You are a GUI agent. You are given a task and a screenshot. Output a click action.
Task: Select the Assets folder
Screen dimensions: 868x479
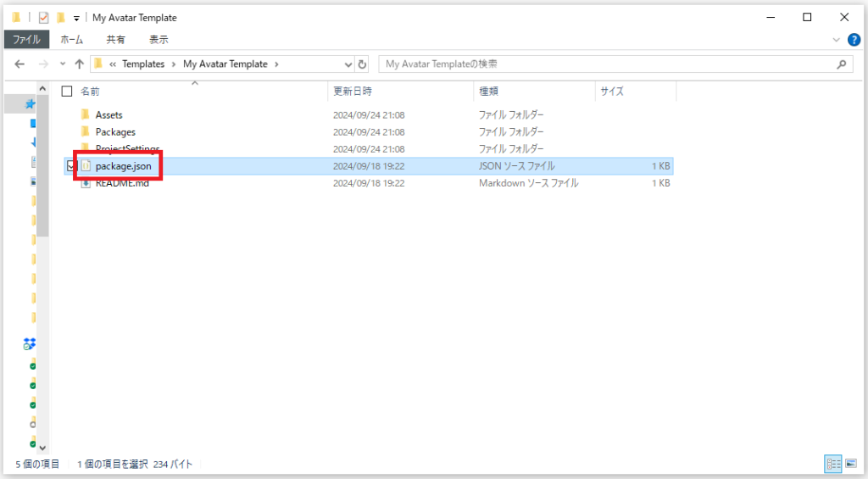(x=109, y=115)
